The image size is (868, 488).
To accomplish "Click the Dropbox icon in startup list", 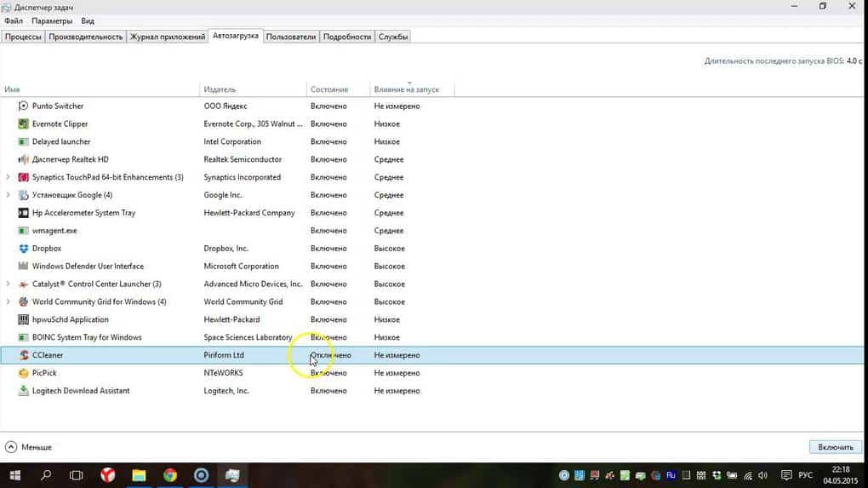I will point(23,248).
